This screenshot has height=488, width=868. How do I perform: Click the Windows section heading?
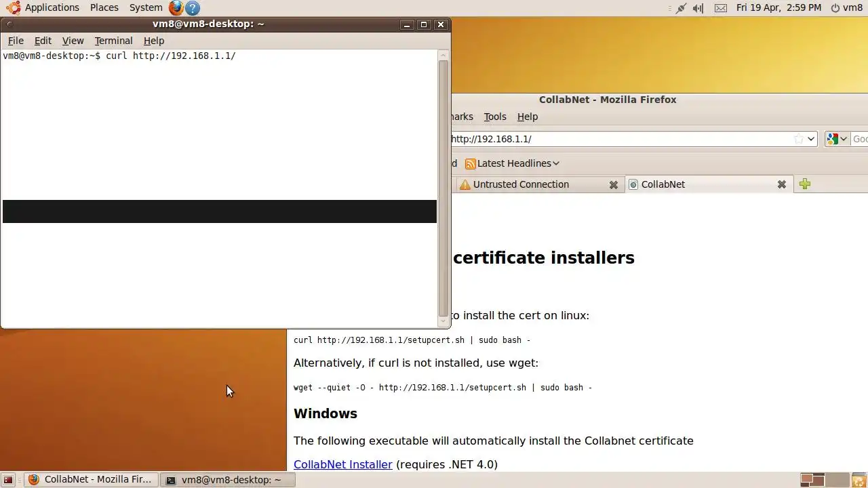point(325,413)
